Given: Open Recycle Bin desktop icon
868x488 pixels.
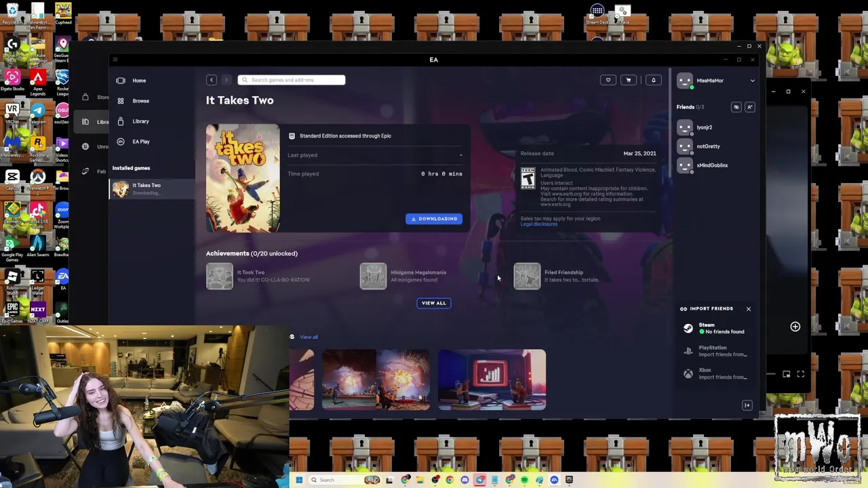Looking at the screenshot, I should pos(12,14).
